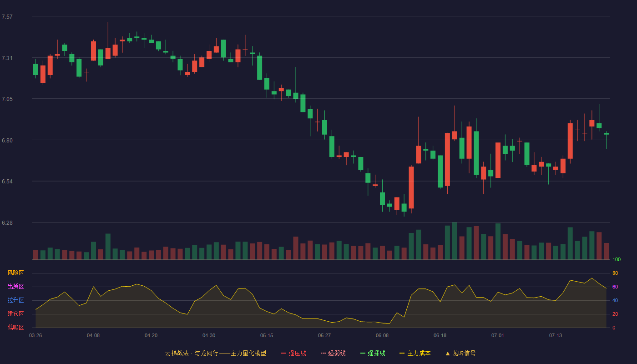Click the 风险区 zone label

15,273
